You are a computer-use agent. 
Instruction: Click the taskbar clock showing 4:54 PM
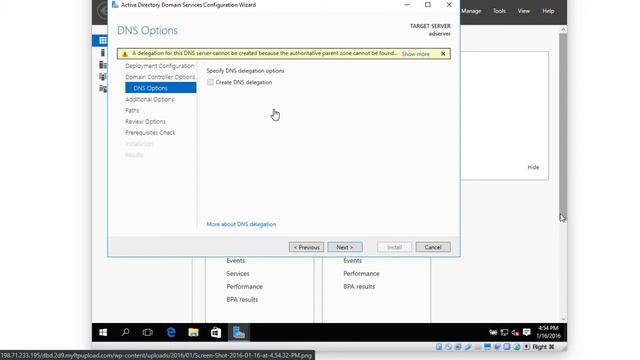pos(548,332)
